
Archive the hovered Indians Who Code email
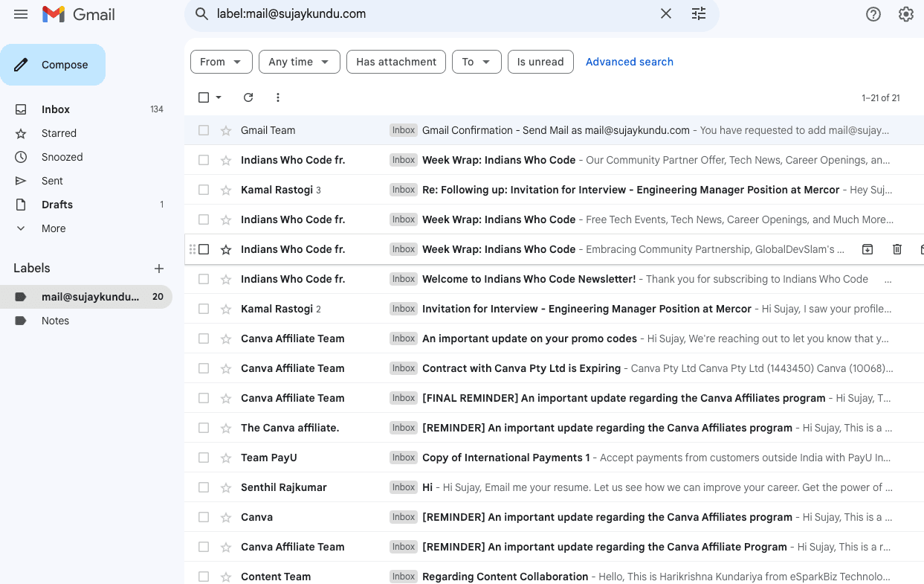click(868, 249)
